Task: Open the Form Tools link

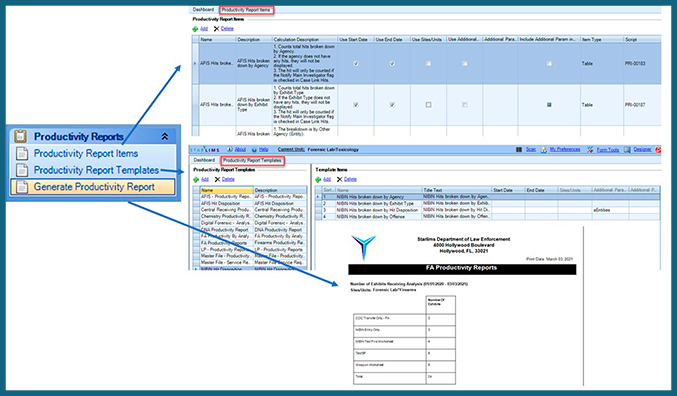Action: [608, 150]
